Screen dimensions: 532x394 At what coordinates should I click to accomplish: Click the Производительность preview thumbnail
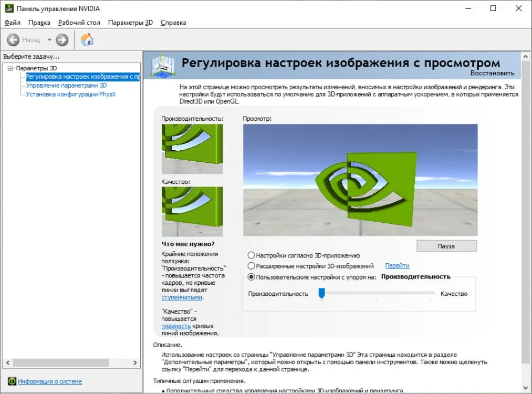click(x=192, y=149)
